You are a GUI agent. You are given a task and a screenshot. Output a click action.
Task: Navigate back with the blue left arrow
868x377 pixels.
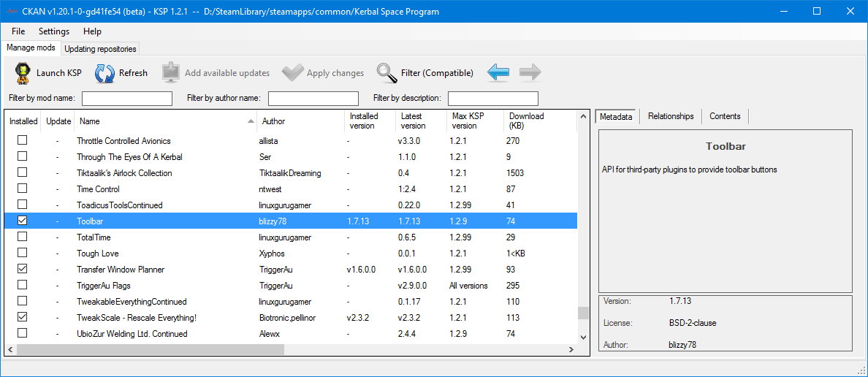[x=498, y=72]
